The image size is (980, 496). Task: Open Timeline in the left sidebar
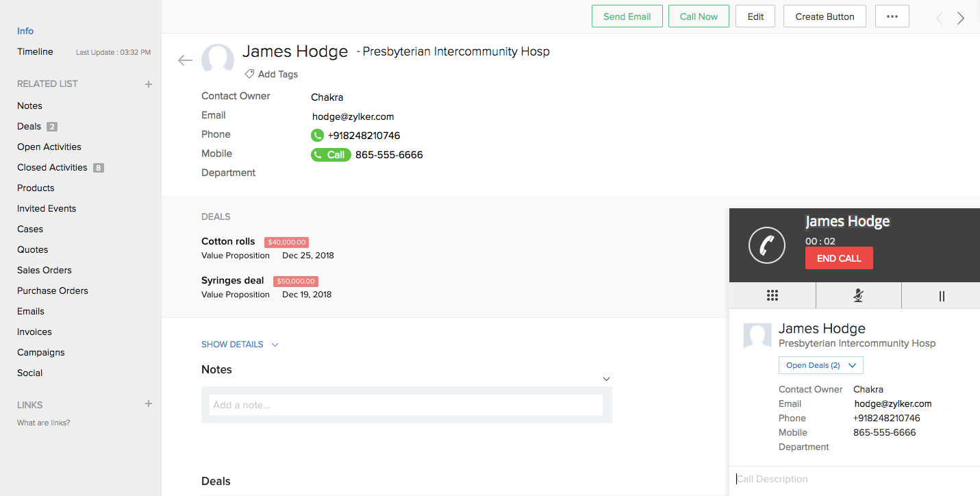pyautogui.click(x=35, y=51)
